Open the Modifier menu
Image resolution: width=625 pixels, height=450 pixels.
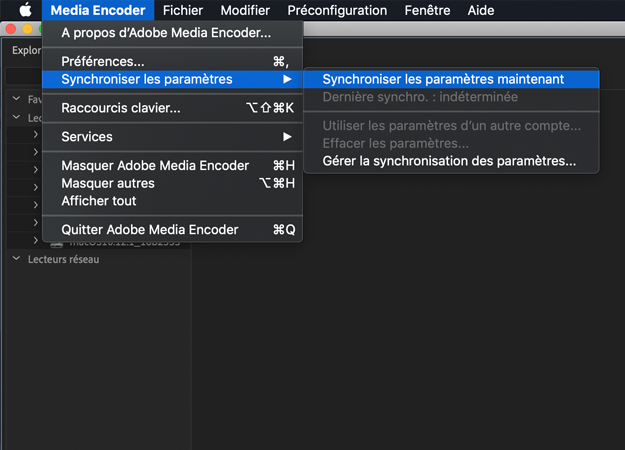click(x=245, y=10)
